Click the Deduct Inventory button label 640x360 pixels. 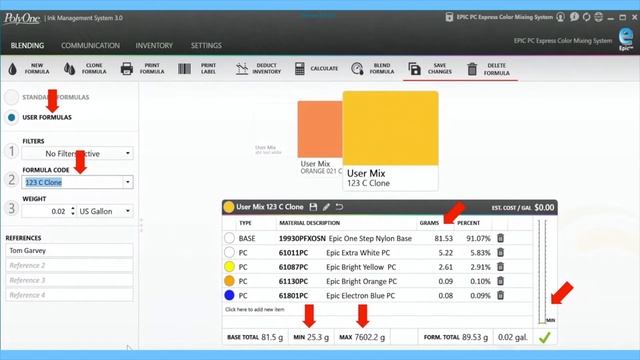click(x=267, y=69)
